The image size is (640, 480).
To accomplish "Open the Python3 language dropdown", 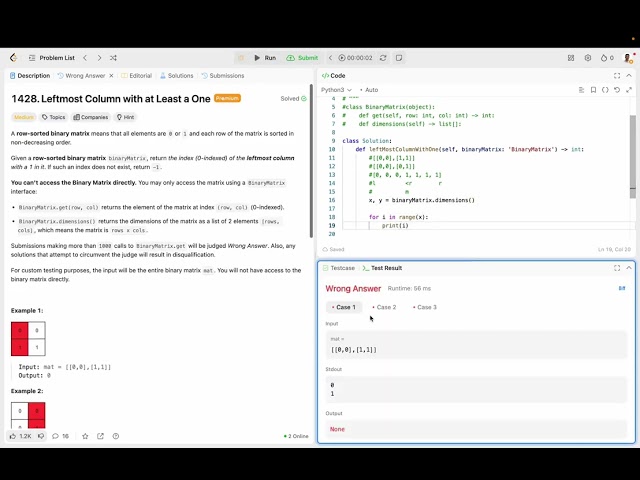I will coord(336,90).
